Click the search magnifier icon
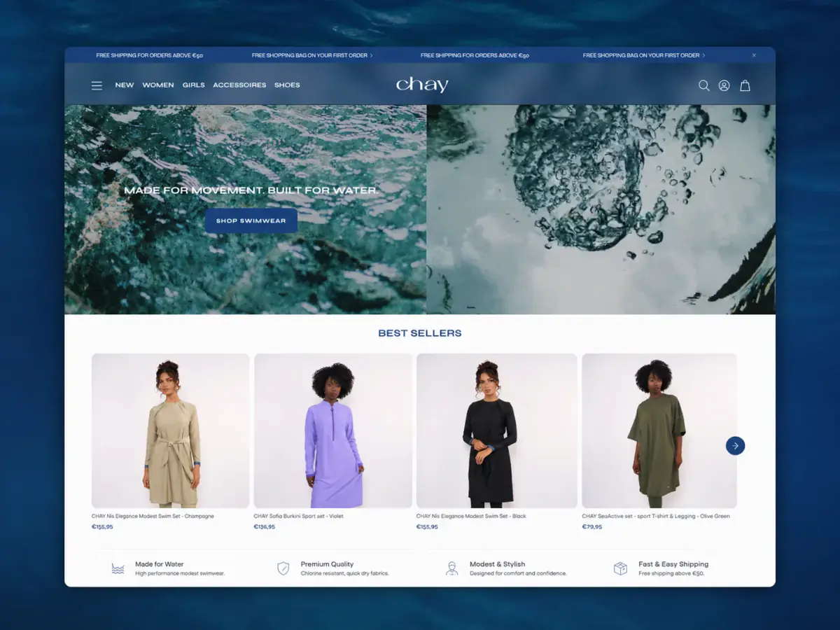840x630 pixels. pyautogui.click(x=704, y=85)
